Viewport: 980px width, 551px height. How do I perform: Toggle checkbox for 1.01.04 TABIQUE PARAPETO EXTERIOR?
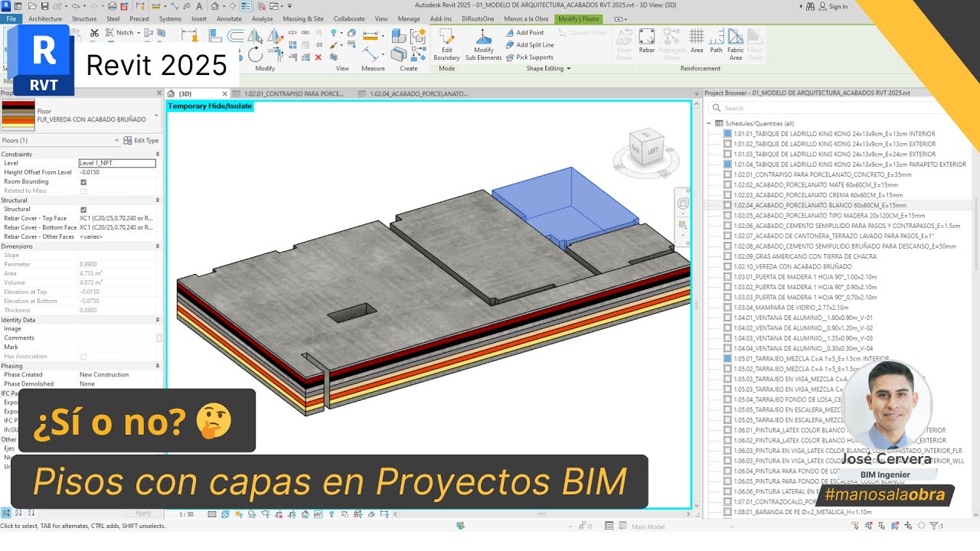coord(727,165)
